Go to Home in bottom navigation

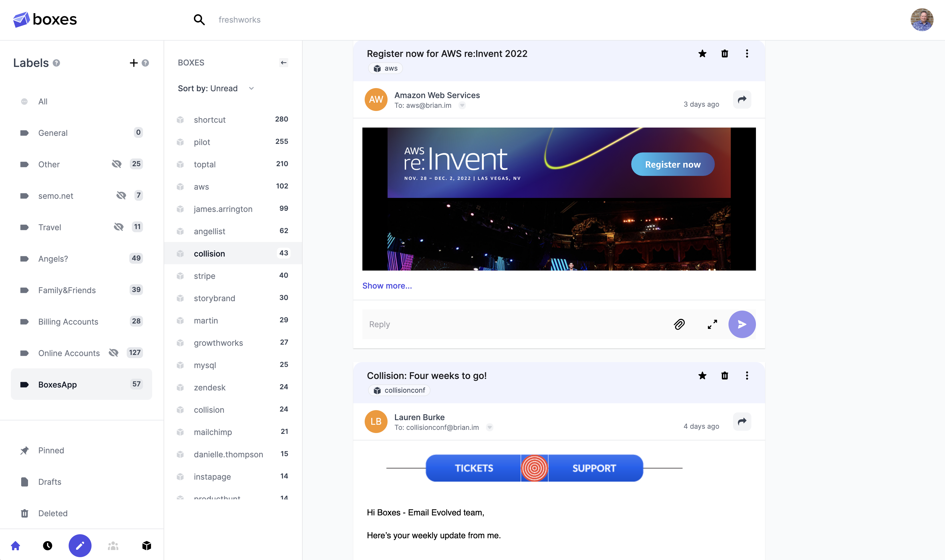15,546
